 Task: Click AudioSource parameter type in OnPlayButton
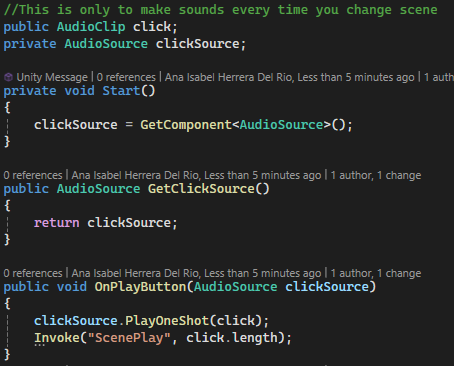point(235,287)
